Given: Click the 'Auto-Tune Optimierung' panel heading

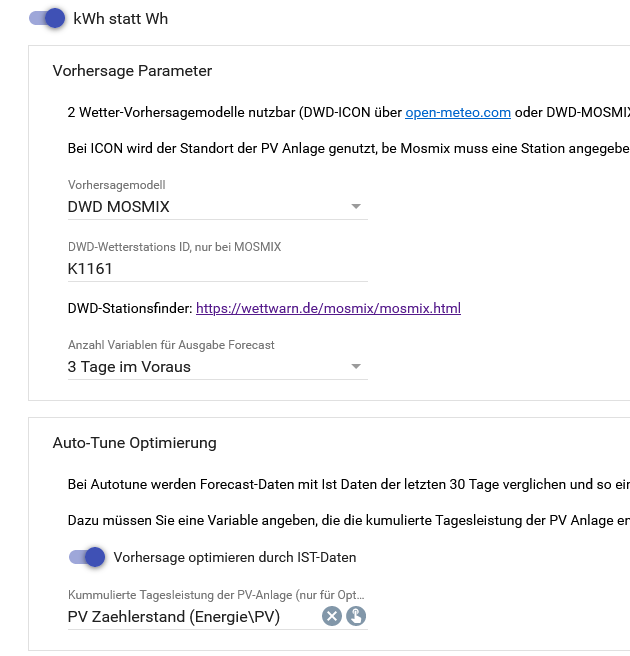Looking at the screenshot, I should pos(134,443).
